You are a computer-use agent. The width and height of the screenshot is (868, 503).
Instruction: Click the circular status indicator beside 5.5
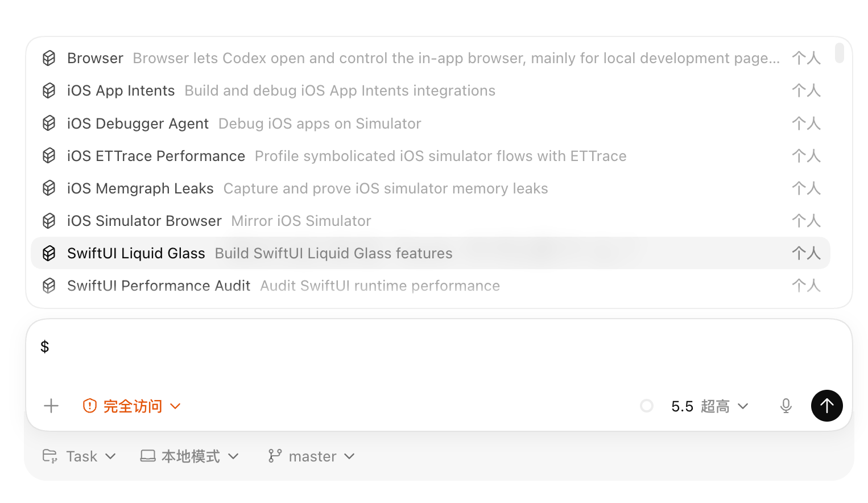click(647, 406)
